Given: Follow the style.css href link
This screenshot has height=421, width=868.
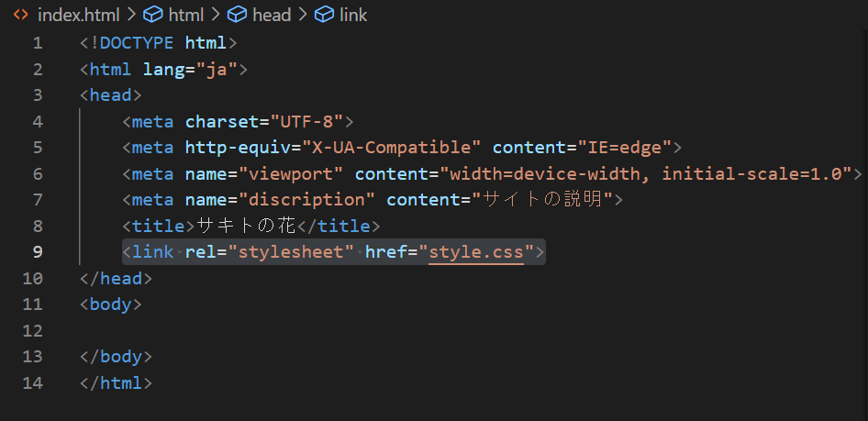Looking at the screenshot, I should coord(475,251).
